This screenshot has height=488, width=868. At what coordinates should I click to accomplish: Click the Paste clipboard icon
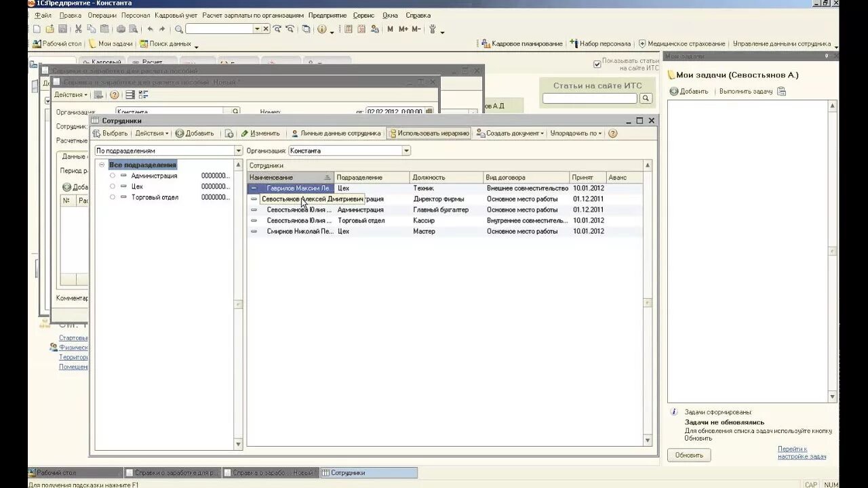(x=104, y=29)
